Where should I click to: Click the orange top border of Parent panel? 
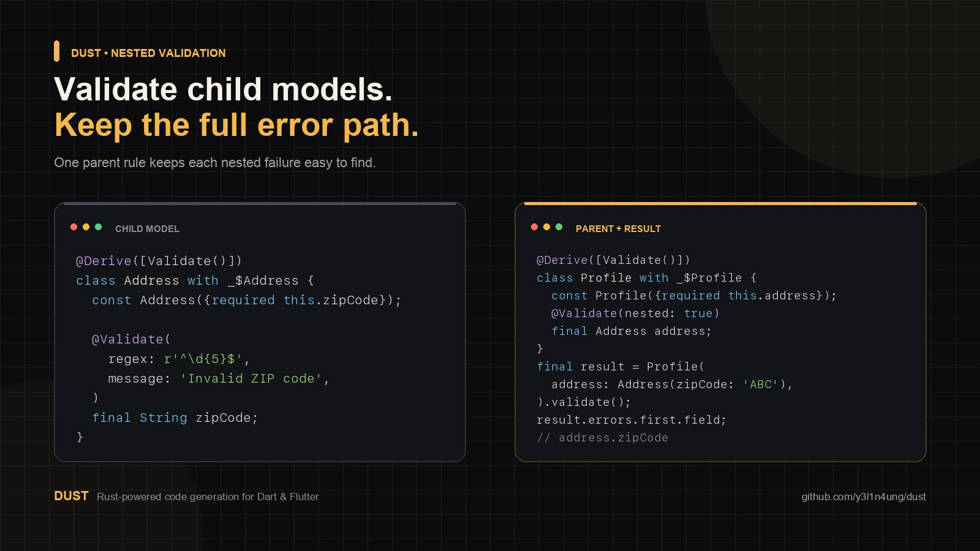(x=720, y=203)
